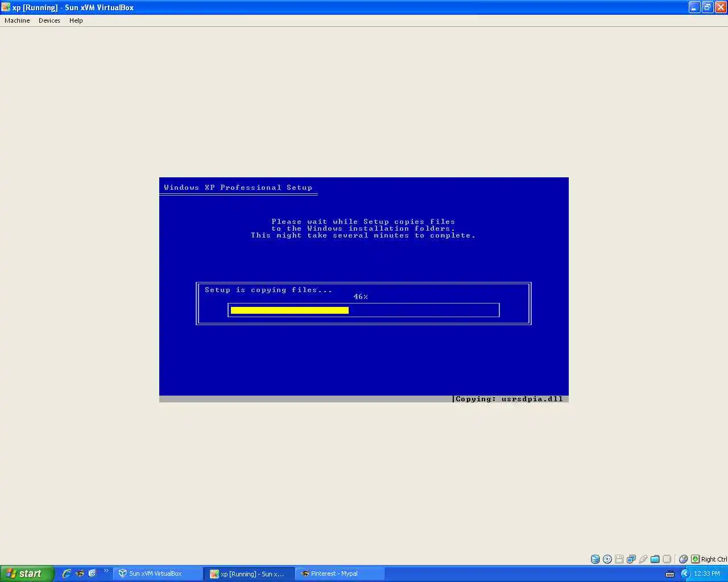Expand hidden system tray icons arrow

point(685,573)
